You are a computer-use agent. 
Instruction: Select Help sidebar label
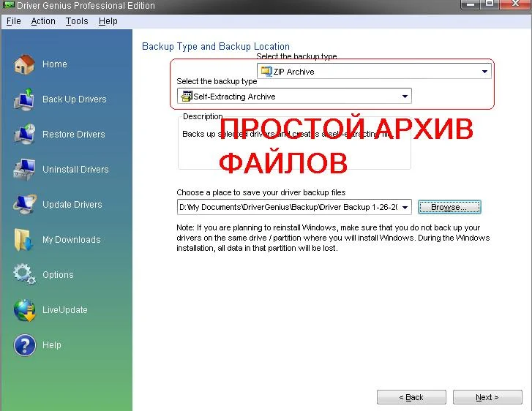[51, 345]
